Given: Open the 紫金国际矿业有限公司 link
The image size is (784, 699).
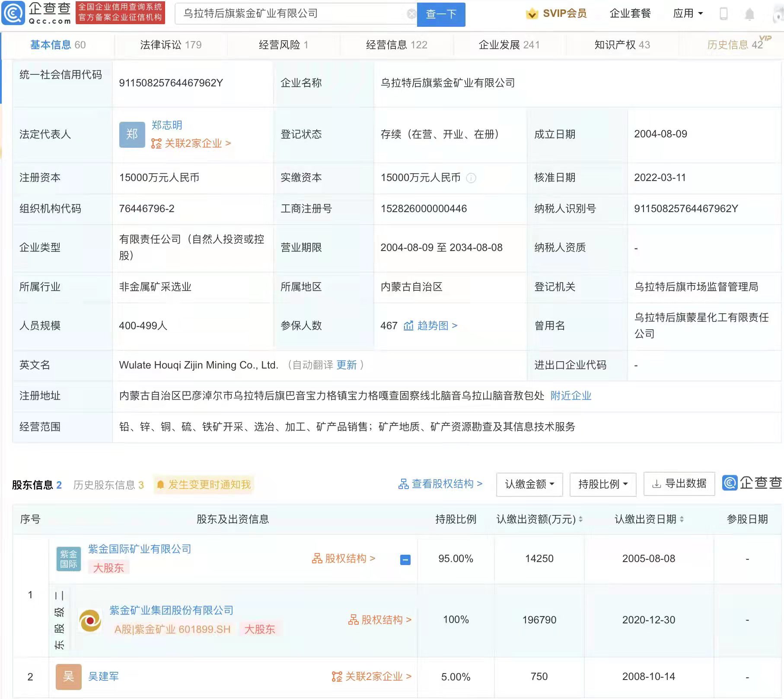Looking at the screenshot, I should tap(140, 549).
